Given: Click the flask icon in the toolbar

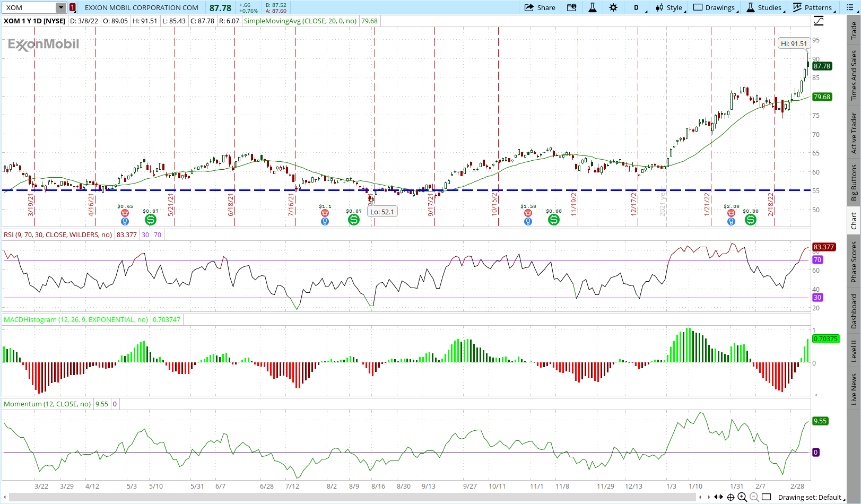Looking at the screenshot, I should [x=593, y=7].
